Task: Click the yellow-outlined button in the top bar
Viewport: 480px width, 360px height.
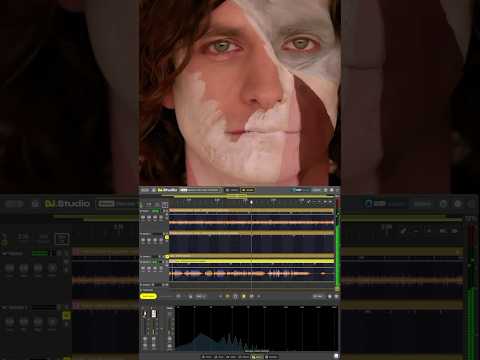Action: tap(248, 190)
